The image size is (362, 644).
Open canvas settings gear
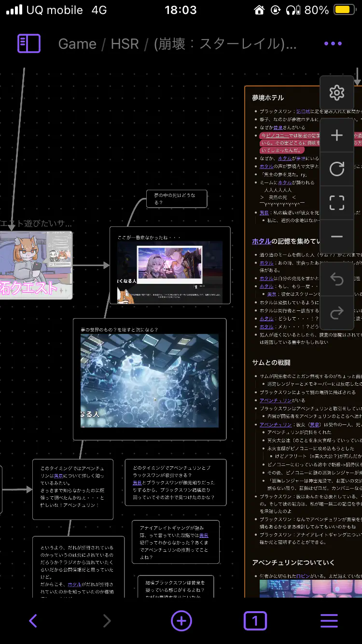[336, 93]
